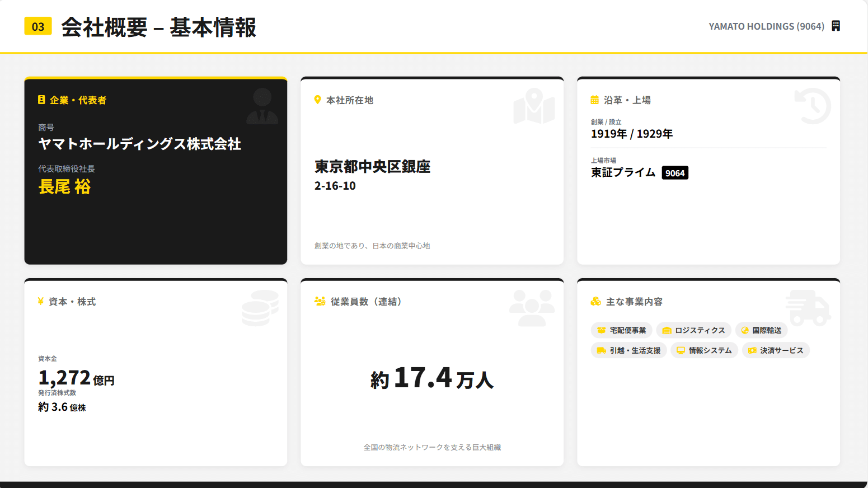Click the note 創業の地であり、日本の商業中心地
The image size is (868, 488).
pyautogui.click(x=372, y=246)
